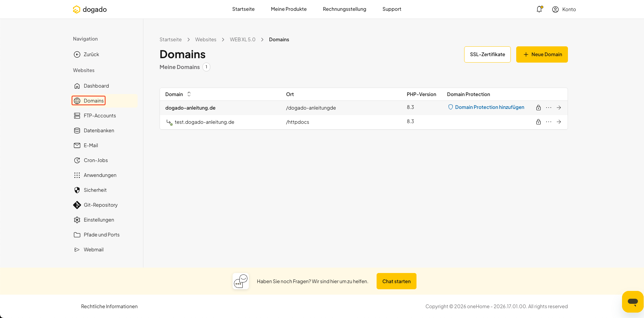Click Chat starten button

(x=396, y=281)
